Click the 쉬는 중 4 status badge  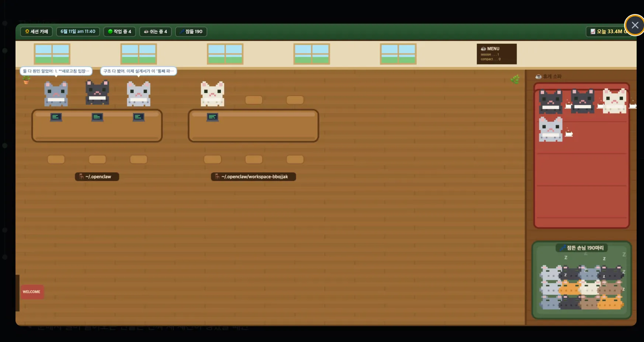[x=155, y=31]
